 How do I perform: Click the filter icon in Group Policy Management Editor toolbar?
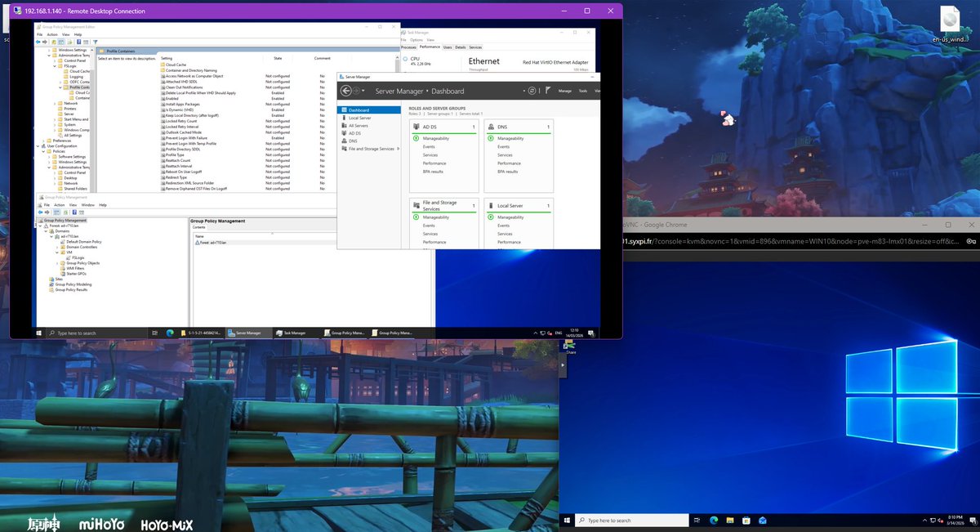coord(96,42)
